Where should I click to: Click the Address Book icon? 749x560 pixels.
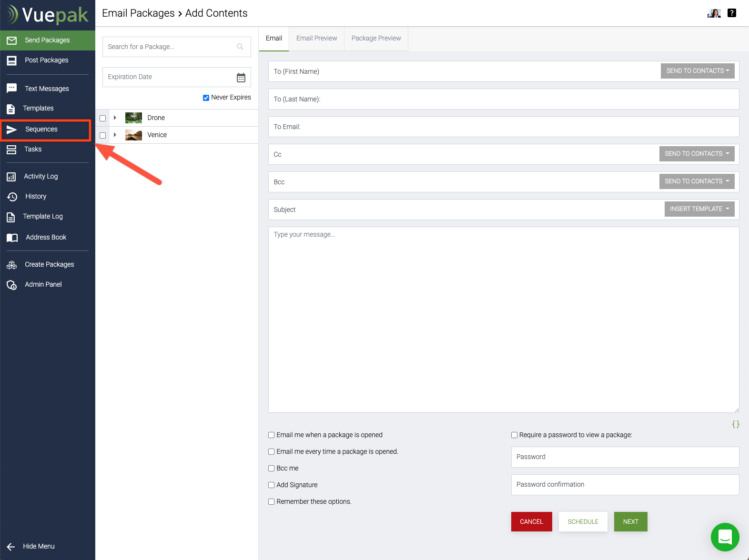click(12, 238)
